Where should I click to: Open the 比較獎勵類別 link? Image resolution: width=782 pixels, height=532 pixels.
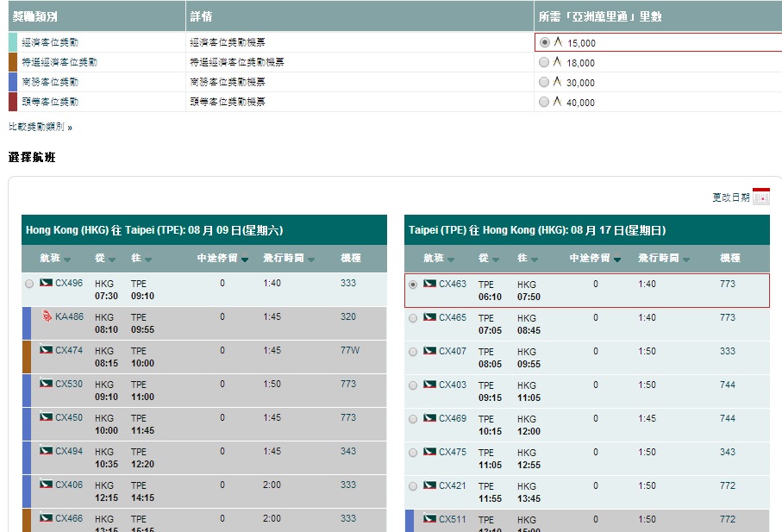(40, 127)
